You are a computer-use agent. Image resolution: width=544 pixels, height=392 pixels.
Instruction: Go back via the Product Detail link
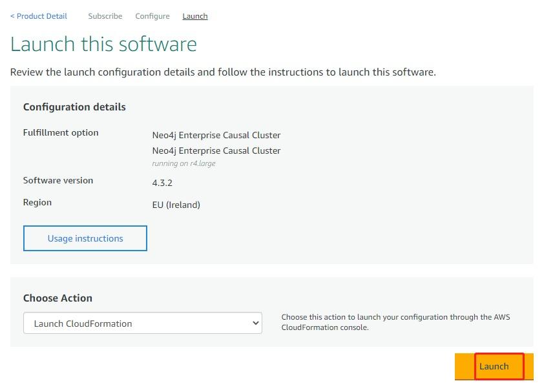click(39, 16)
